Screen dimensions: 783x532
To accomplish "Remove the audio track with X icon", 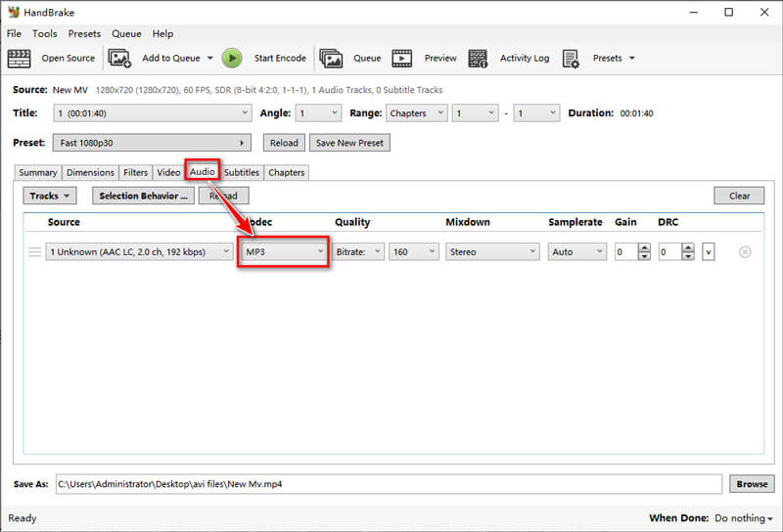I will tap(745, 252).
